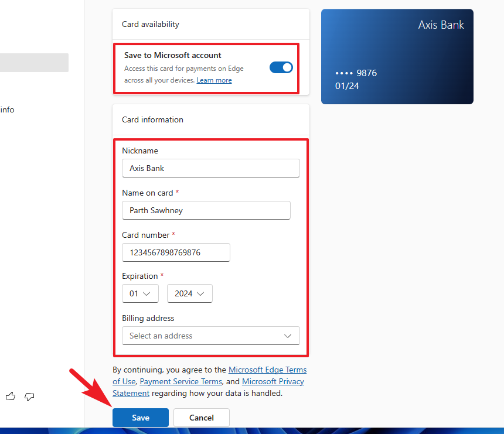Click the '•••• 9876' card number text

click(x=356, y=73)
